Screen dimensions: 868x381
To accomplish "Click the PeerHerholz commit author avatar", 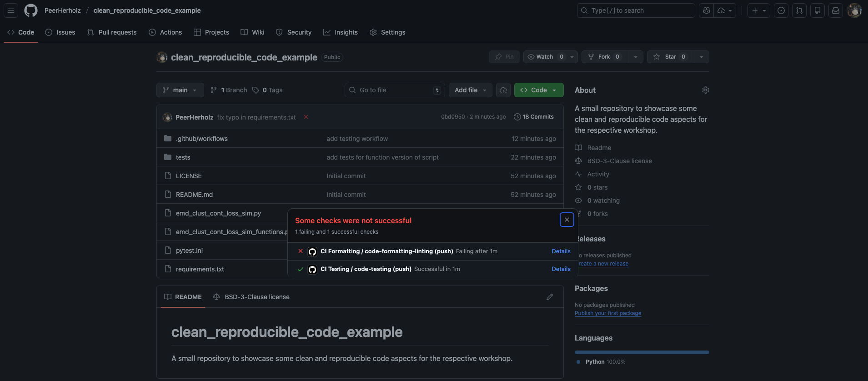I will pyautogui.click(x=167, y=117).
